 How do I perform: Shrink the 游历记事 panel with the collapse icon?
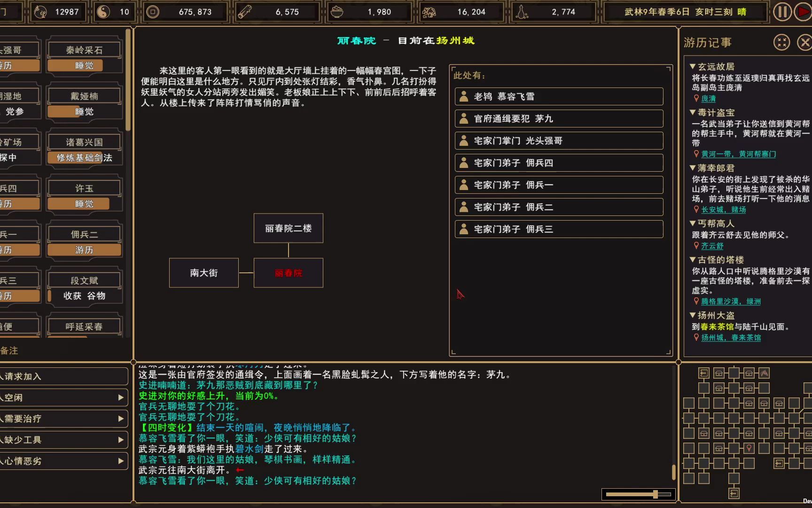coord(782,42)
